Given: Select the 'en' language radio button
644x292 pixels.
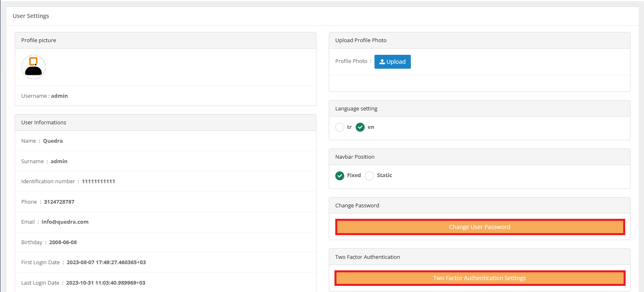Looking at the screenshot, I should (x=360, y=127).
